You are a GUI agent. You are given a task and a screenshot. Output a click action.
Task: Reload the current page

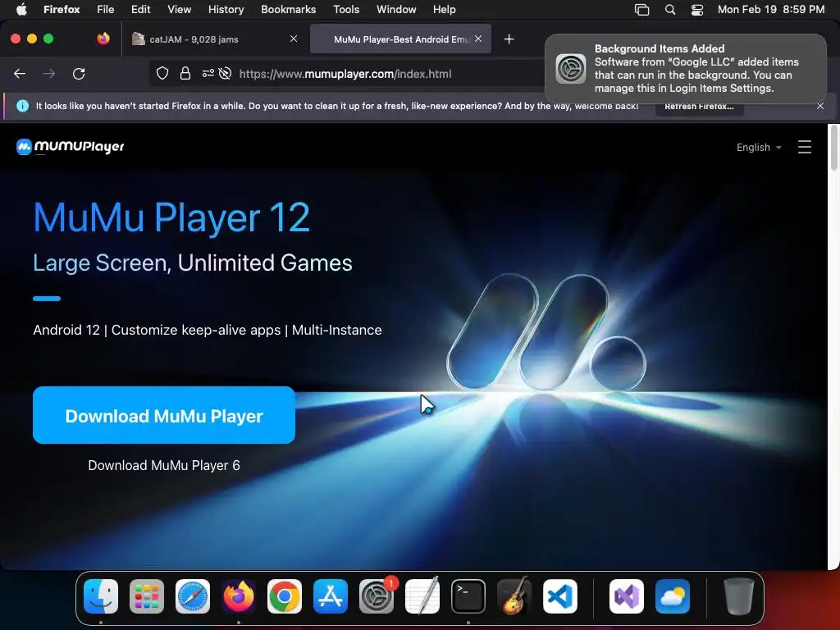(x=79, y=74)
